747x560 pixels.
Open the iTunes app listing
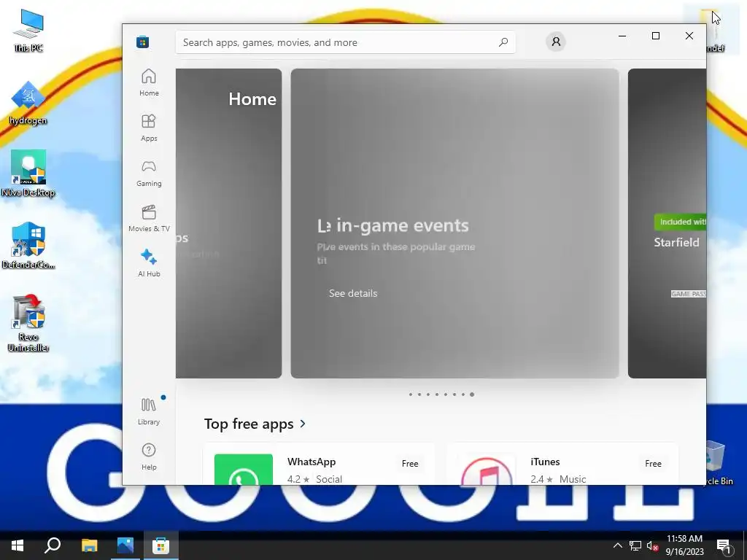(562, 464)
